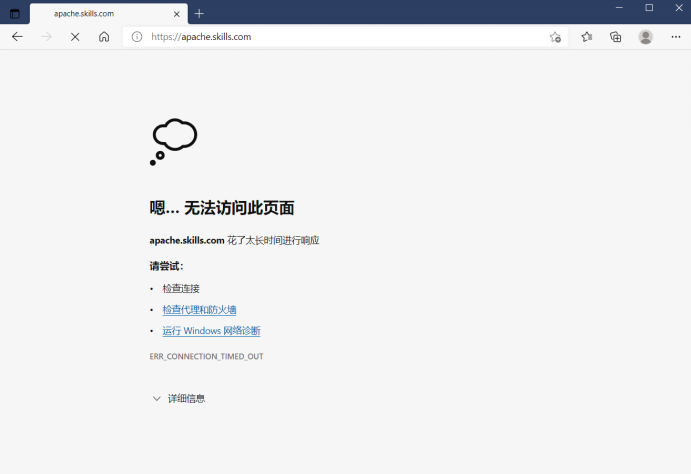Run the 运行 Windows 网络诊断 link
The height and width of the screenshot is (474, 691).
pos(211,331)
